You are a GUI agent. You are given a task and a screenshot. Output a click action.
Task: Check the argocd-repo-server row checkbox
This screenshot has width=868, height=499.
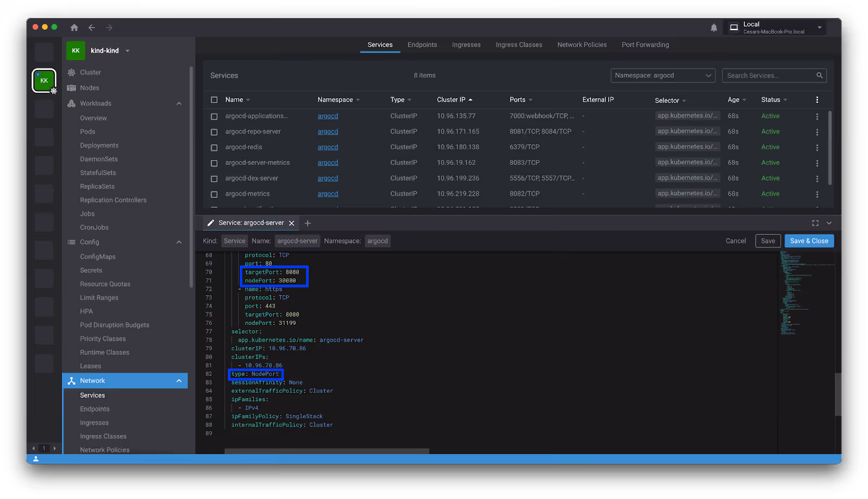(214, 132)
